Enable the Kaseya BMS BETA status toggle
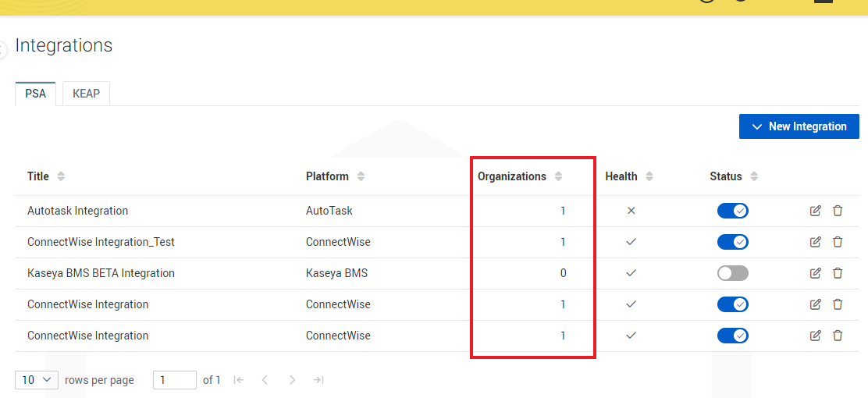The height and width of the screenshot is (398, 868). click(732, 273)
